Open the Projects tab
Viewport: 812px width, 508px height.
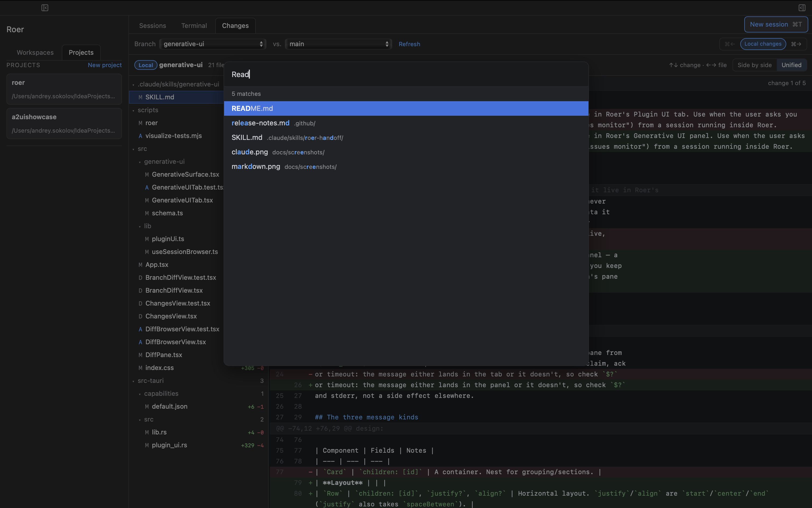click(x=81, y=52)
